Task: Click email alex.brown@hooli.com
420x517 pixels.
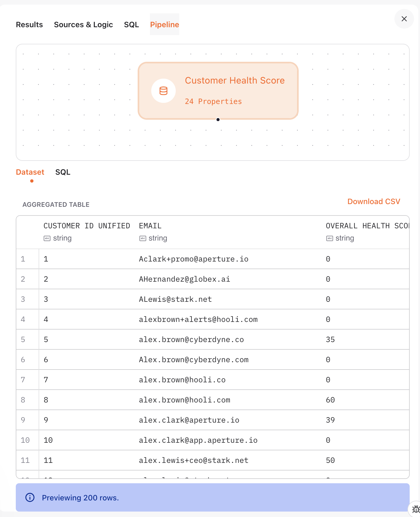Action: point(184,400)
